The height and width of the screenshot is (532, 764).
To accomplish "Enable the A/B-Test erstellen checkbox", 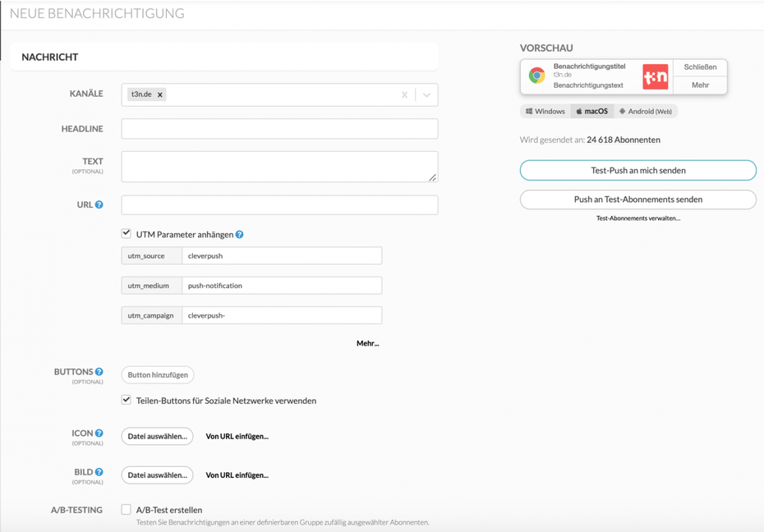I will pos(127,510).
